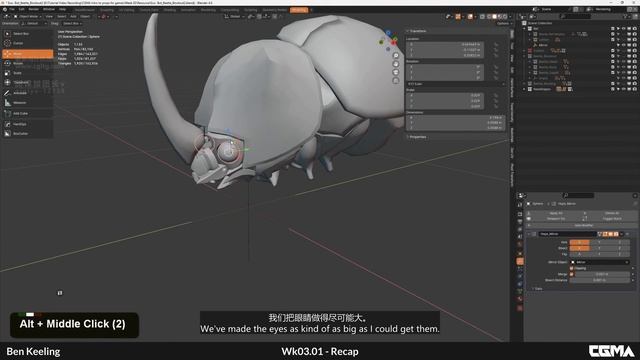
Task: Open the Edit menu
Action: 21,9
